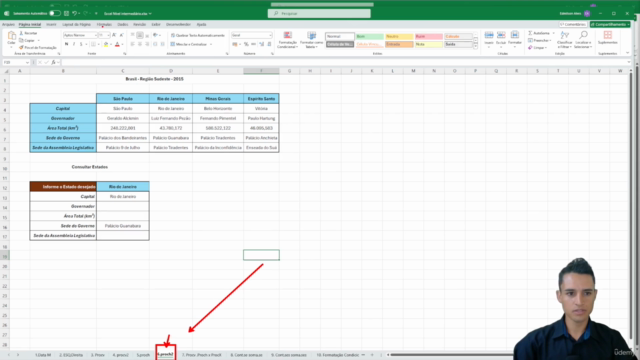This screenshot has width=640, height=360.
Task: Toggle bold N formatting
Action: pos(67,44)
